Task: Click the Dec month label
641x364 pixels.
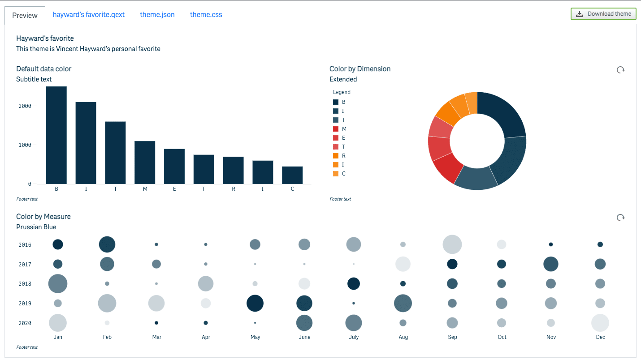Action: (600, 337)
